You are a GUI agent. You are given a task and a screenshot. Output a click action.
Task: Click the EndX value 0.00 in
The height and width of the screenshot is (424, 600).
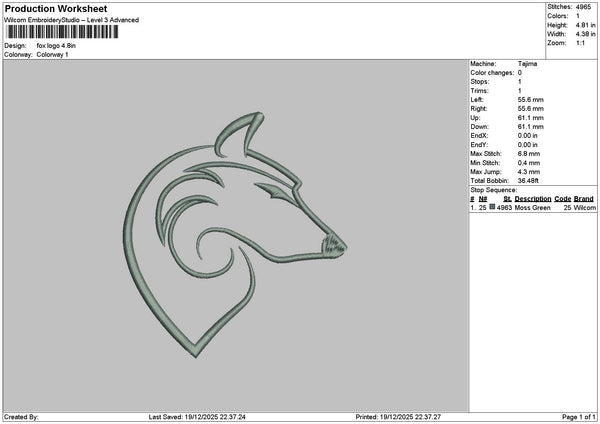[x=527, y=136]
